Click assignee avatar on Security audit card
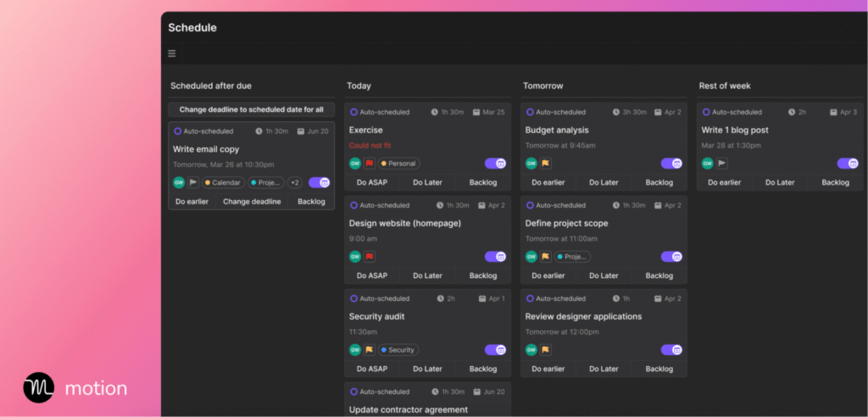Image resolution: width=868 pixels, height=417 pixels. tap(355, 350)
